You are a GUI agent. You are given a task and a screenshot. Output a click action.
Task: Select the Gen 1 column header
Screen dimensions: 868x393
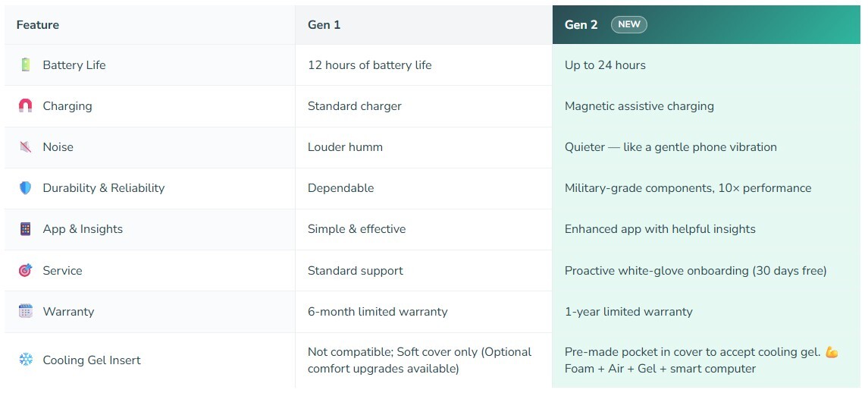[324, 25]
